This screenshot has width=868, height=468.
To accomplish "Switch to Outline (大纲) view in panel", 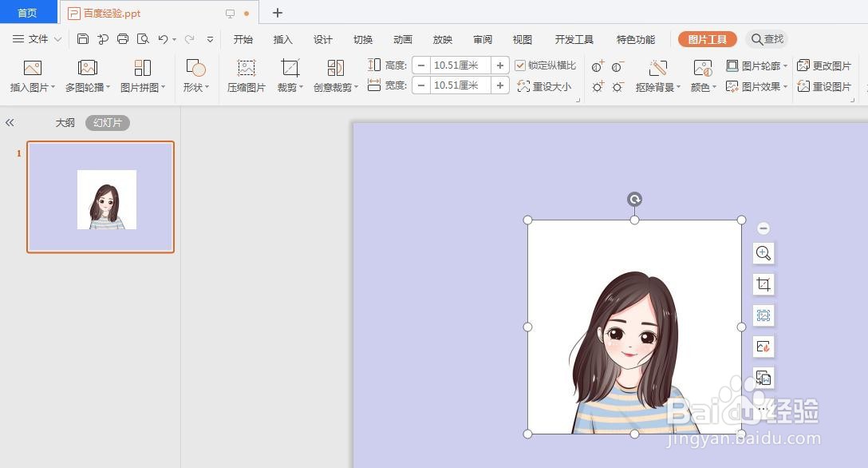I will tap(65, 123).
